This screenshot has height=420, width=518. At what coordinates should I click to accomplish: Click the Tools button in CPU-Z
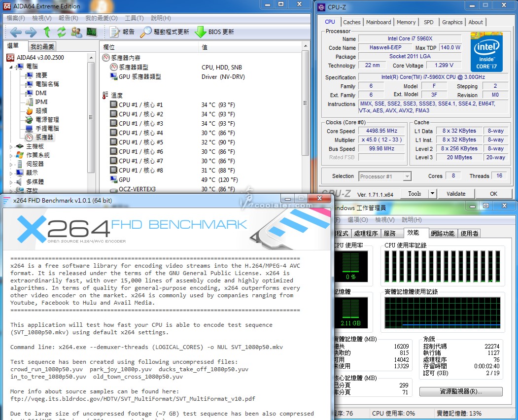click(x=414, y=194)
